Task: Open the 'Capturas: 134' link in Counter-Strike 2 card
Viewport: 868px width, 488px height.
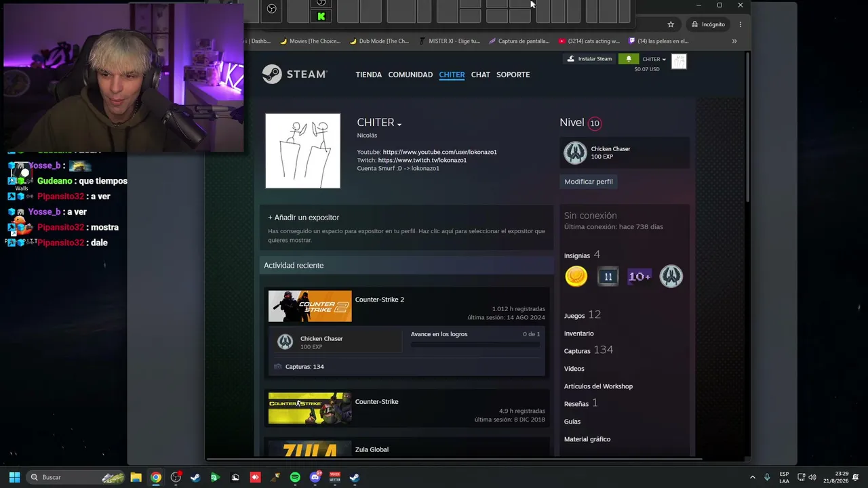Action: click(304, 367)
